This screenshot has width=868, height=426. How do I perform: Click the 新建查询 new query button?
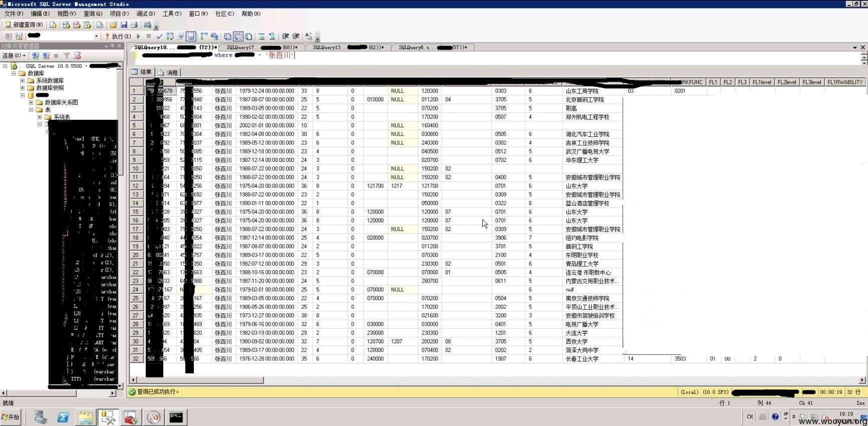point(24,24)
